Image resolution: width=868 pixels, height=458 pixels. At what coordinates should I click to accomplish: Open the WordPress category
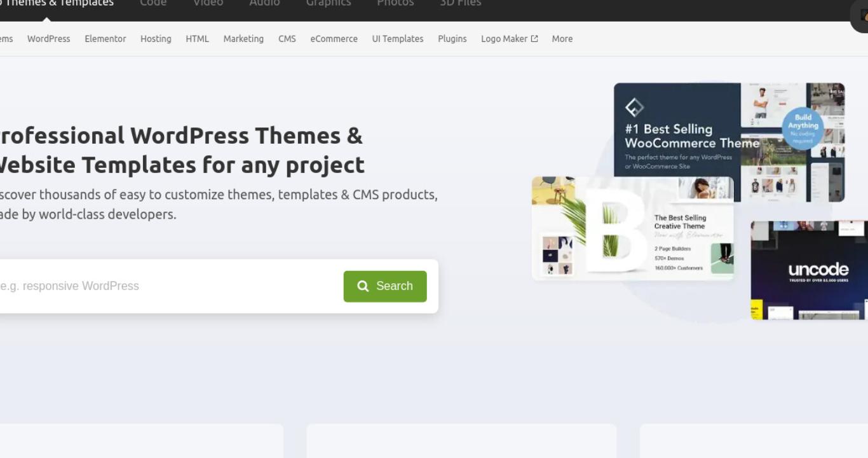(x=48, y=39)
